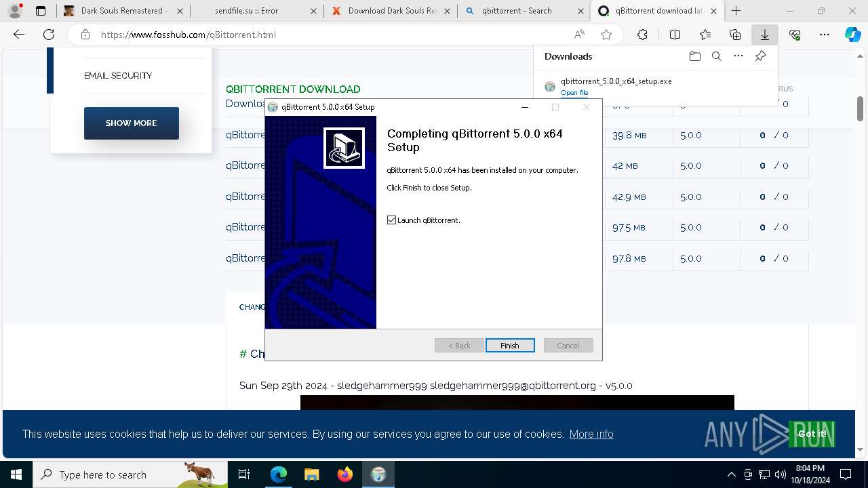Uncheck Launch qBittorrent checkbox

click(391, 220)
